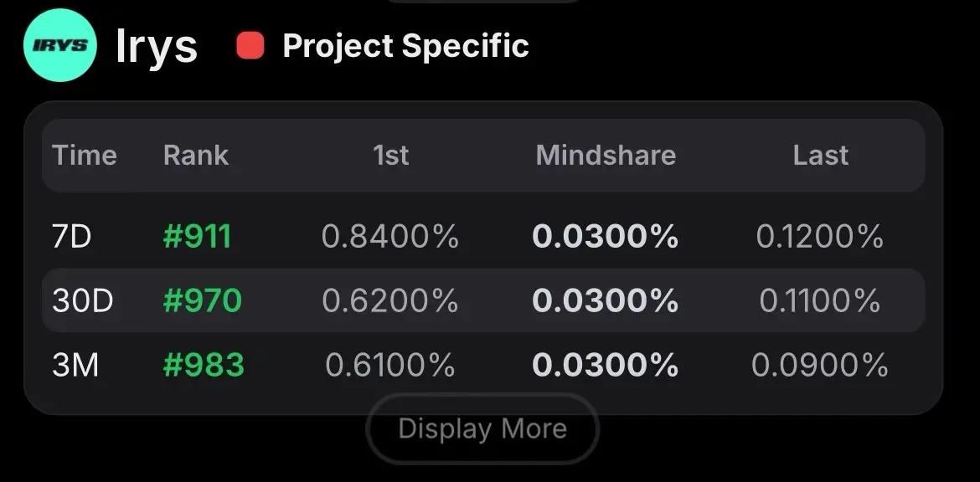
Task: Click the 0.1200% last value
Action: pos(820,237)
